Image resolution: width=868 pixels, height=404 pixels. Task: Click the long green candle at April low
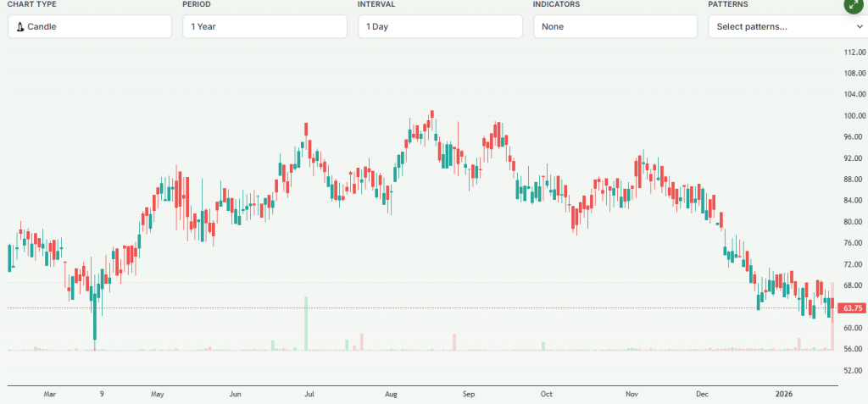(x=95, y=315)
